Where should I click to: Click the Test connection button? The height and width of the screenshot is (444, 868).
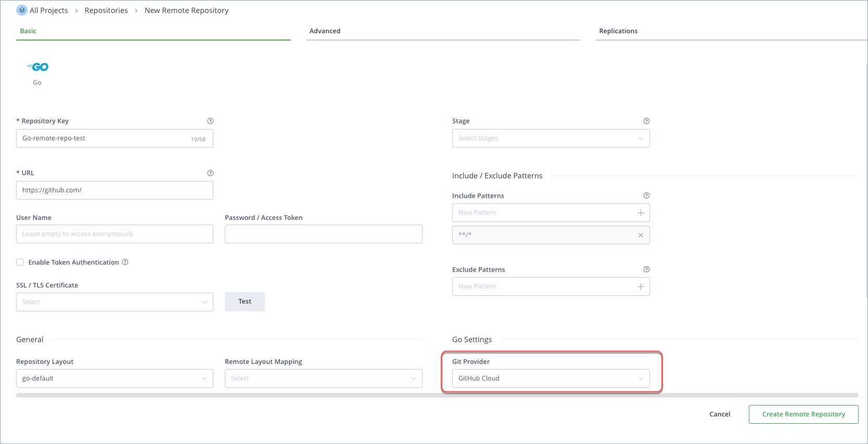(x=245, y=302)
